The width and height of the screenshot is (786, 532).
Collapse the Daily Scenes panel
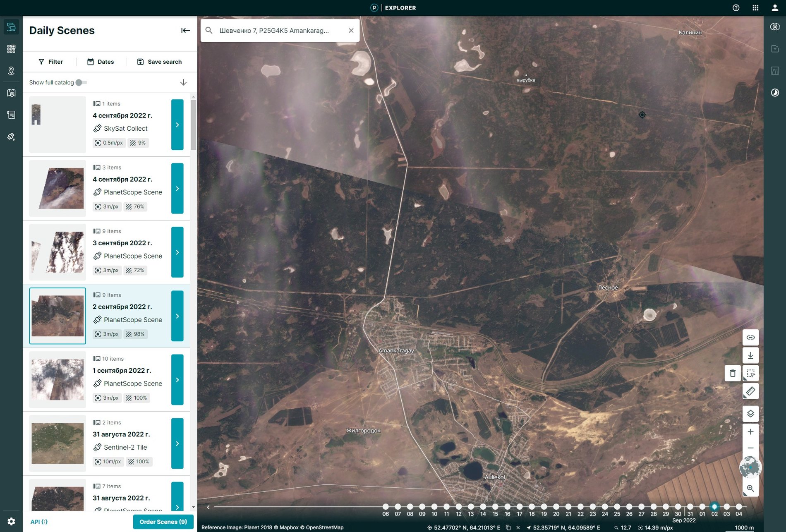pyautogui.click(x=185, y=30)
